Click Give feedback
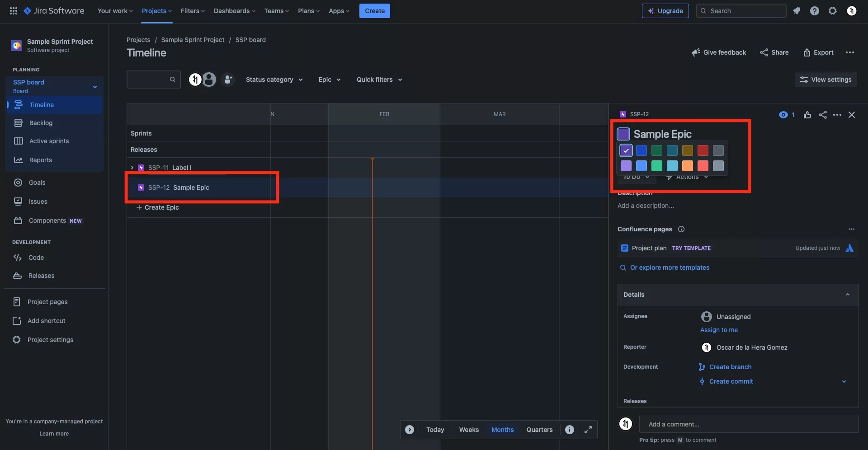The image size is (868, 450). pyautogui.click(x=719, y=52)
